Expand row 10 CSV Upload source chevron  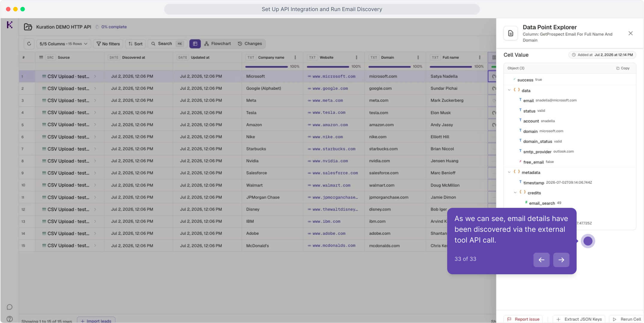(x=95, y=185)
